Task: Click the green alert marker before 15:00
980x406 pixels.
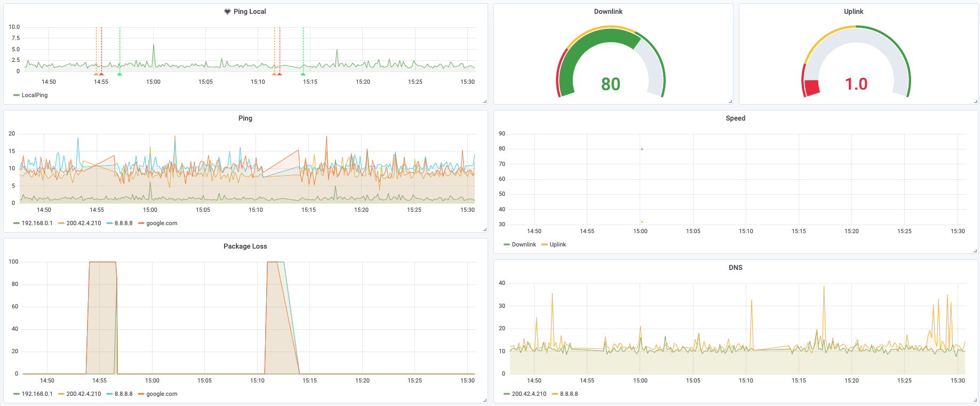Action: click(x=119, y=74)
